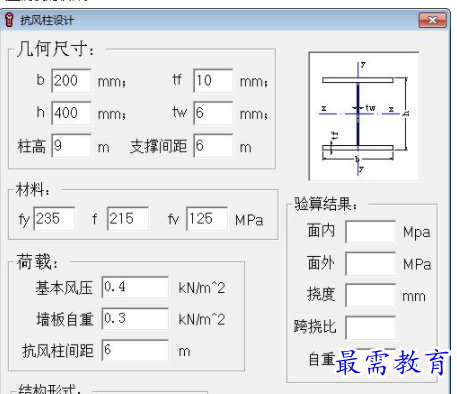Click the MPa unit after fv field
The height and width of the screenshot is (394, 457).
pos(249,220)
